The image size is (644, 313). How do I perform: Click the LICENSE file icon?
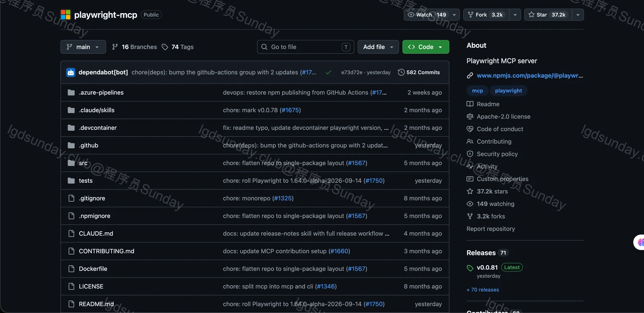(71, 286)
